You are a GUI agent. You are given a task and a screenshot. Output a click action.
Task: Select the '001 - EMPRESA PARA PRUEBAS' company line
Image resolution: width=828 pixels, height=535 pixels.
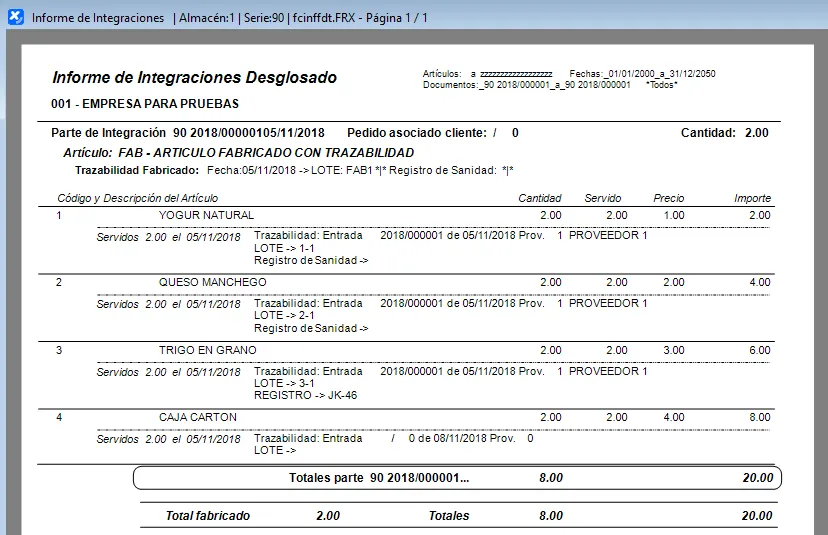point(144,103)
